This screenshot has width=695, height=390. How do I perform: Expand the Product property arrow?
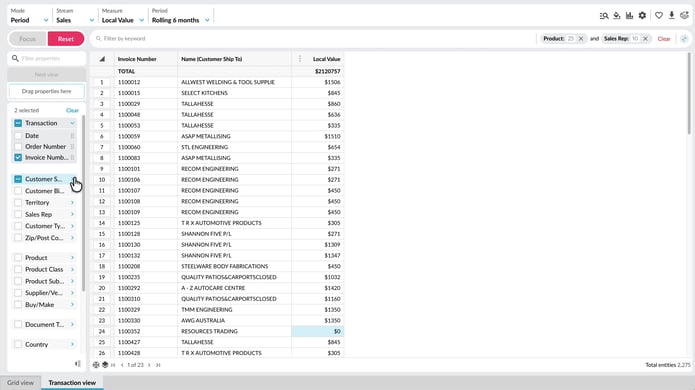pyautogui.click(x=72, y=257)
